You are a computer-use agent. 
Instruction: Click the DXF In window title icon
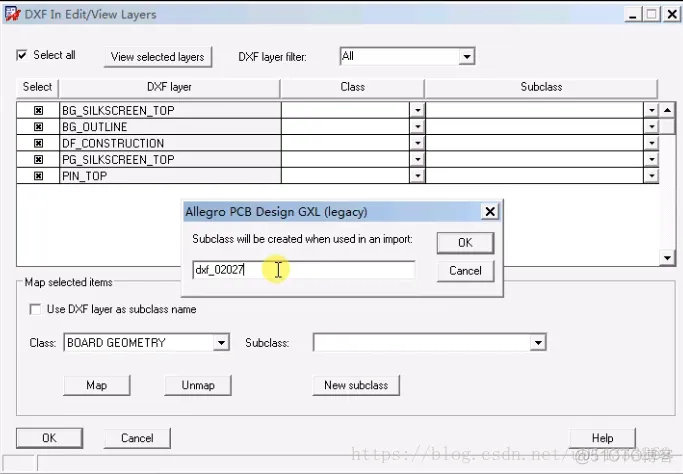12,14
